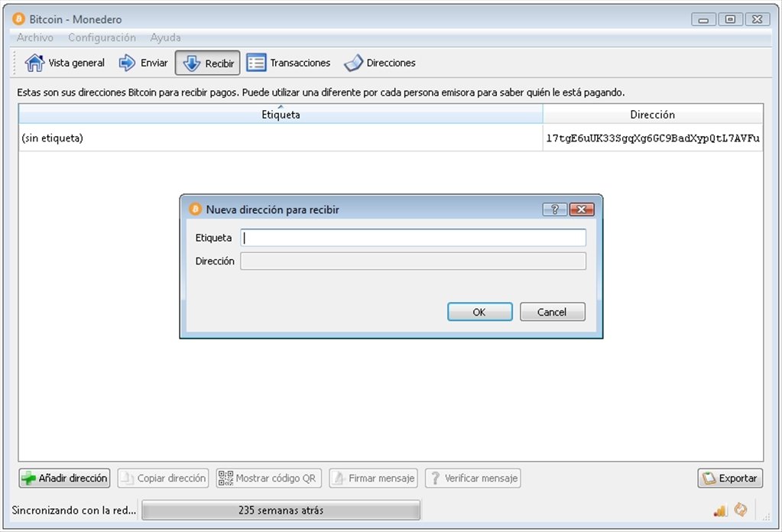Close the Nueva dirección para recibir dialog
This screenshot has width=782, height=532.
(x=582, y=209)
